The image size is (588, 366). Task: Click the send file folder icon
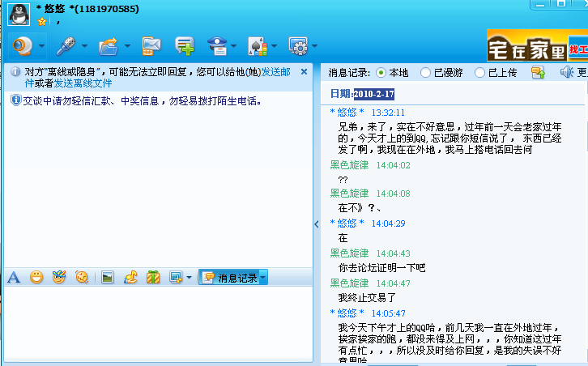(109, 46)
